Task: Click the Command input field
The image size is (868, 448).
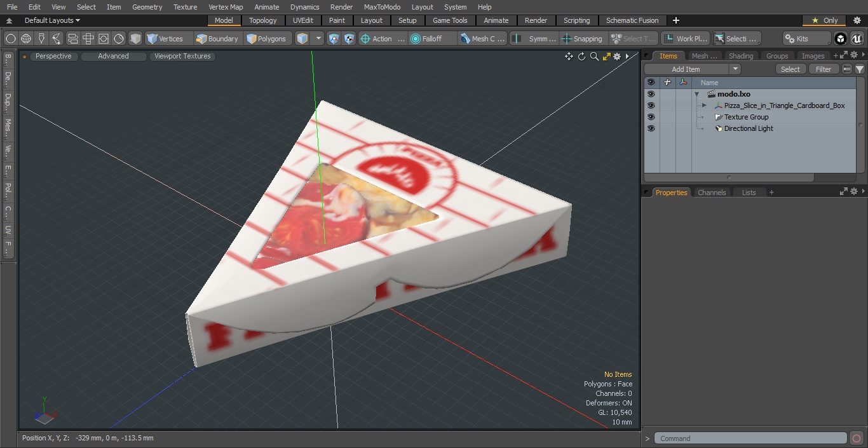Action: point(750,438)
